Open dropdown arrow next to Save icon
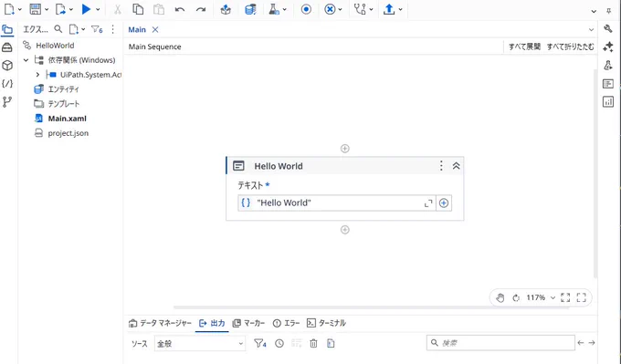Viewport: 621px width, 364px height. coord(47,9)
